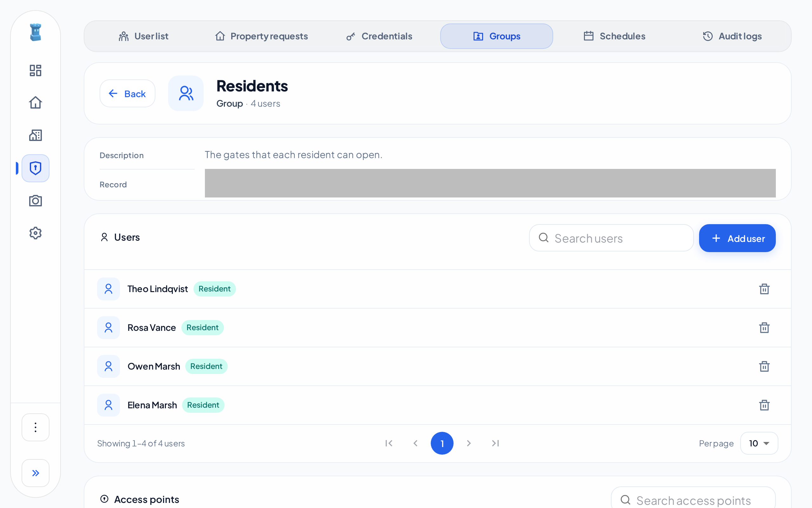The width and height of the screenshot is (812, 508).
Task: Open the camera icon in sidebar
Action: [35, 201]
